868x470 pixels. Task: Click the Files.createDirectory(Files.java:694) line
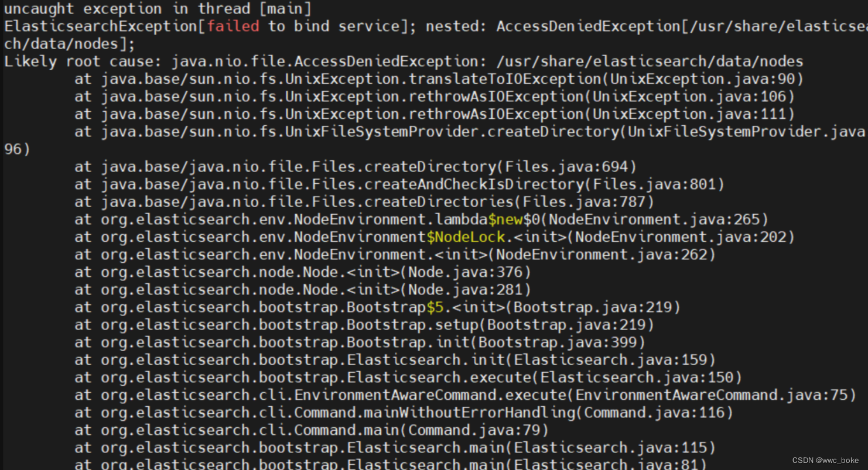click(x=356, y=167)
